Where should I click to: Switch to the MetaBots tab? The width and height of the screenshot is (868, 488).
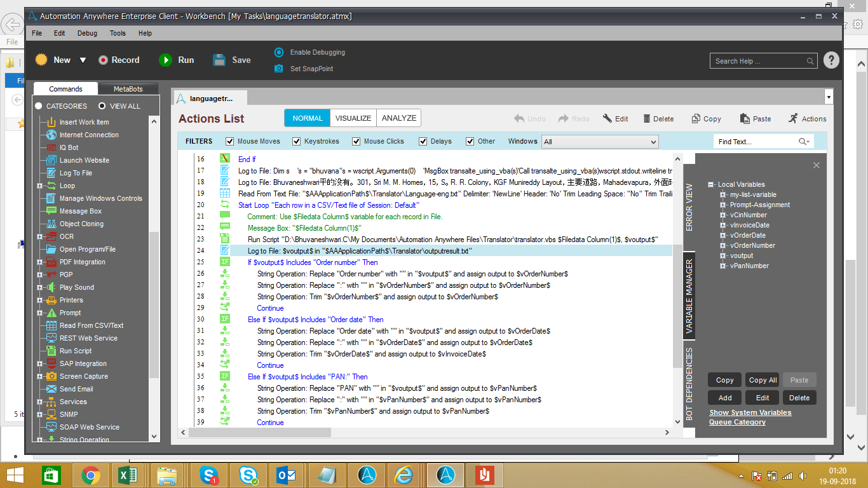pyautogui.click(x=128, y=89)
